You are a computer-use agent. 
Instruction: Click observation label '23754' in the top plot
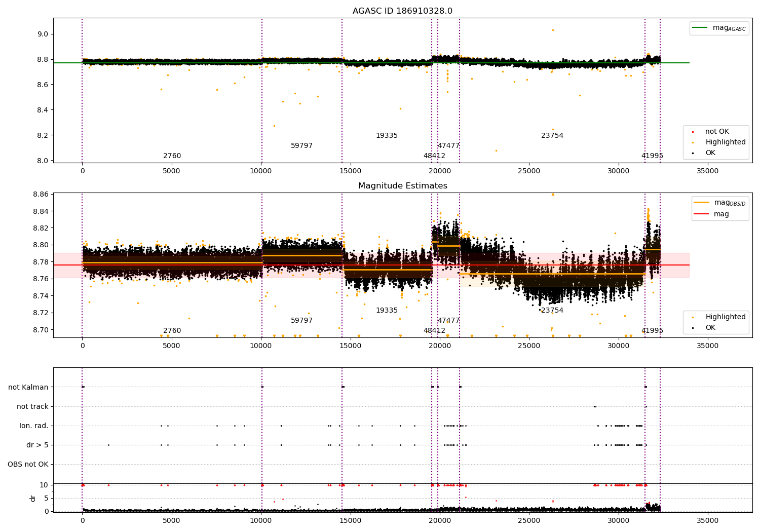[552, 136]
